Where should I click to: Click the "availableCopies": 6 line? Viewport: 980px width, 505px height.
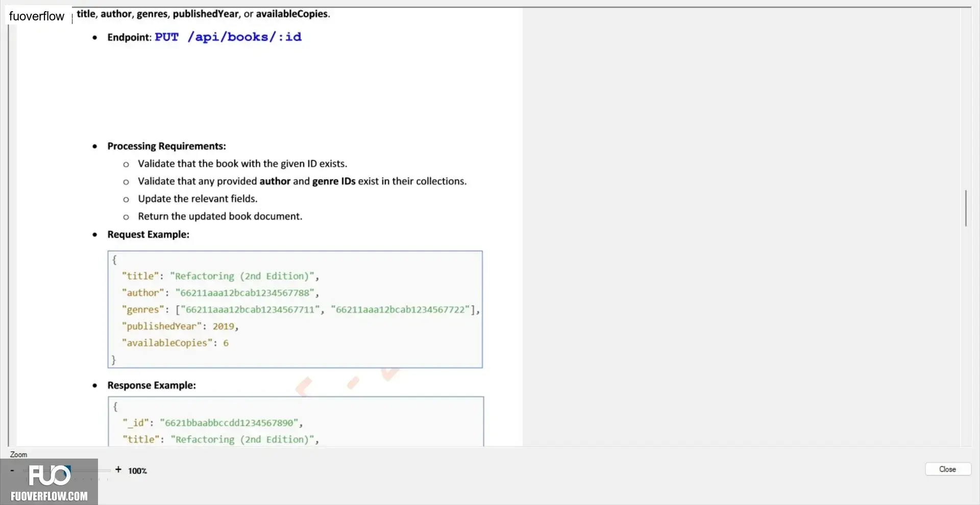(x=175, y=343)
